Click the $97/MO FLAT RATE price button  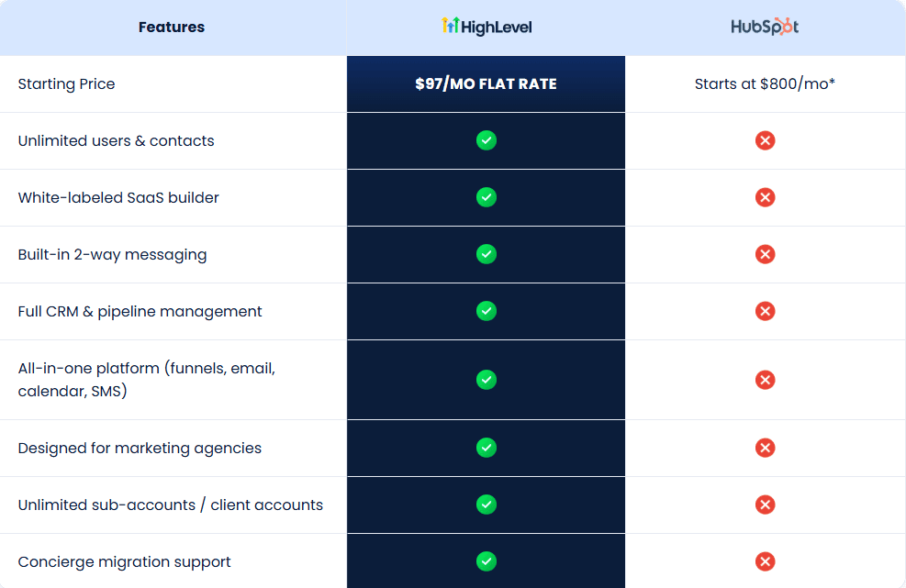coord(486,83)
